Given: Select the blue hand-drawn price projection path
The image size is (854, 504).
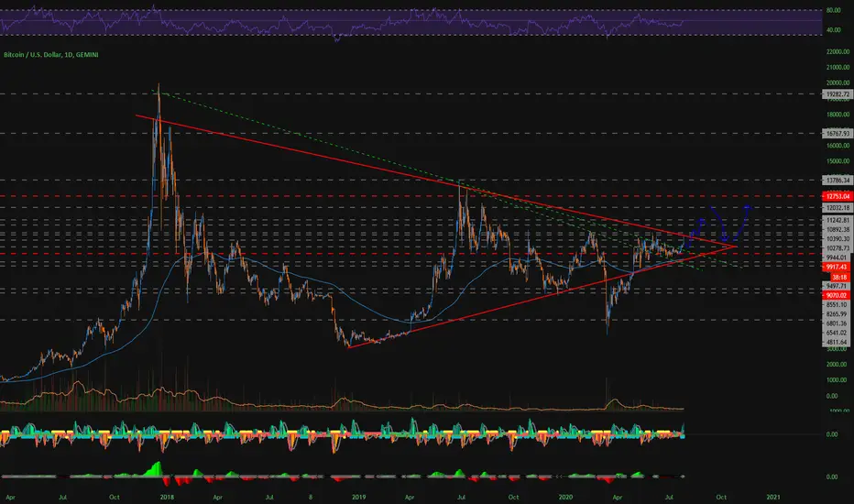Looking at the screenshot, I should tap(719, 224).
